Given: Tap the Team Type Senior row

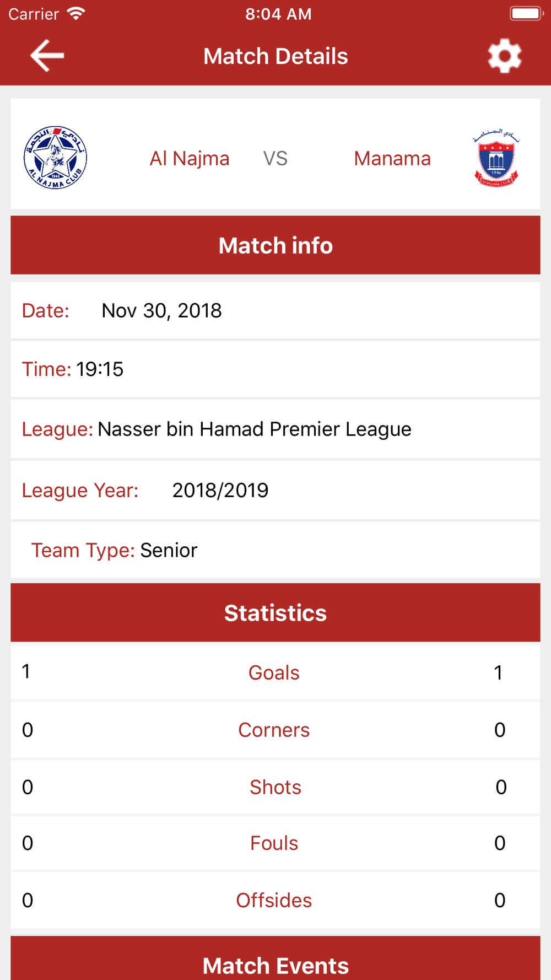Looking at the screenshot, I should pos(275,551).
